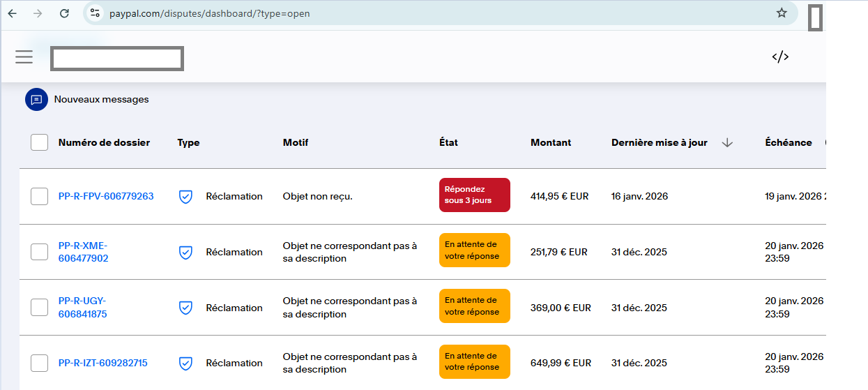Click the red Répondez sous 3 jours badge

point(474,195)
